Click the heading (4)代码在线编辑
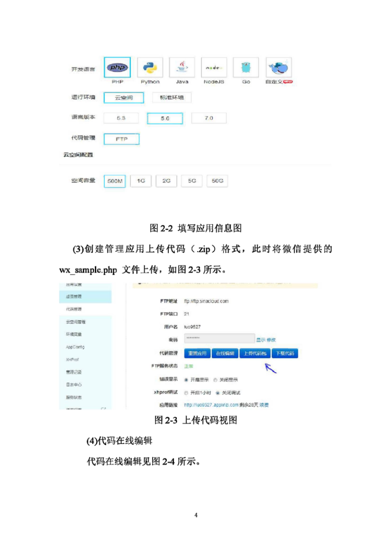Screen dimensions: 392x555 tap(119, 441)
